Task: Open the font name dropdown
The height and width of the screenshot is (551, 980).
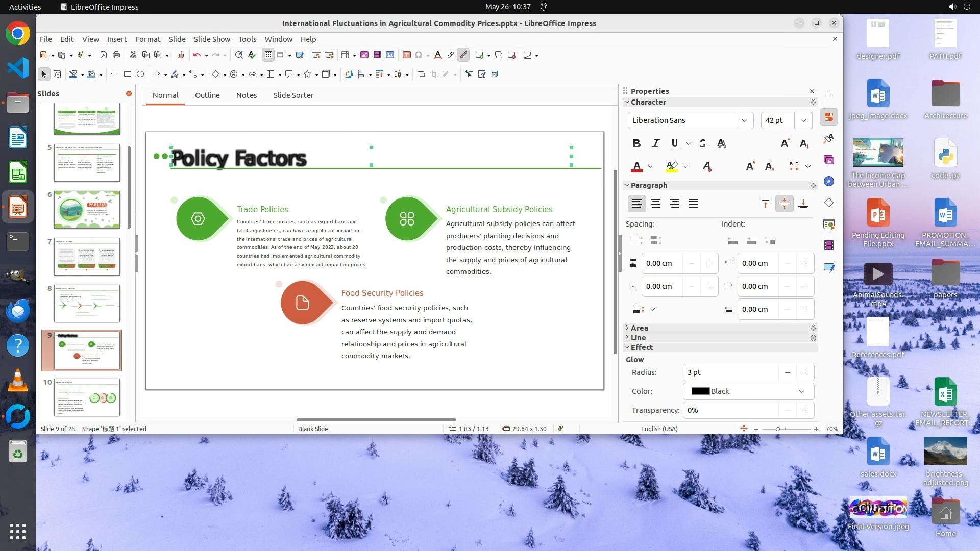Action: pos(744,120)
